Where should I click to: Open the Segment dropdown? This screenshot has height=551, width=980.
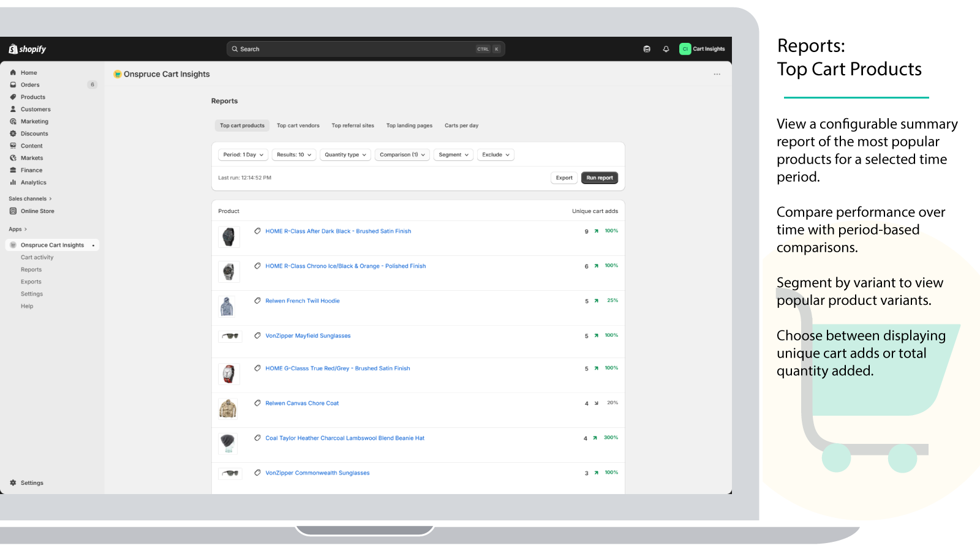pos(454,155)
